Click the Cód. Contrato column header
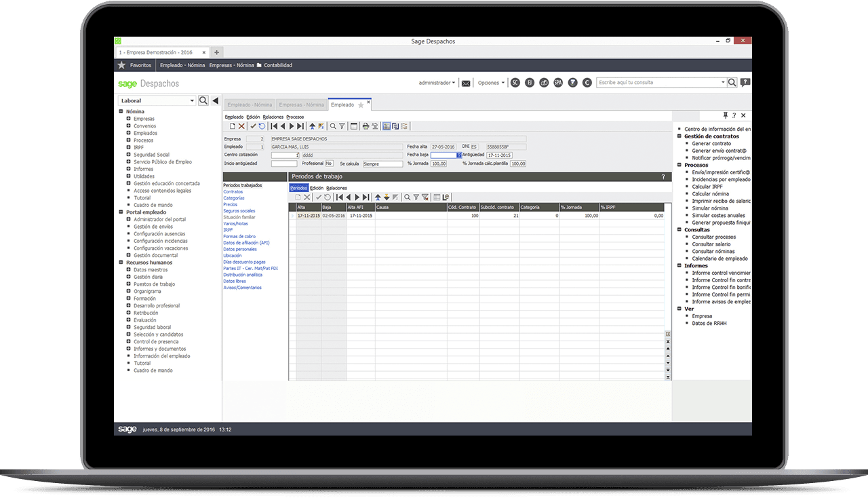The width and height of the screenshot is (868, 498). (x=462, y=207)
